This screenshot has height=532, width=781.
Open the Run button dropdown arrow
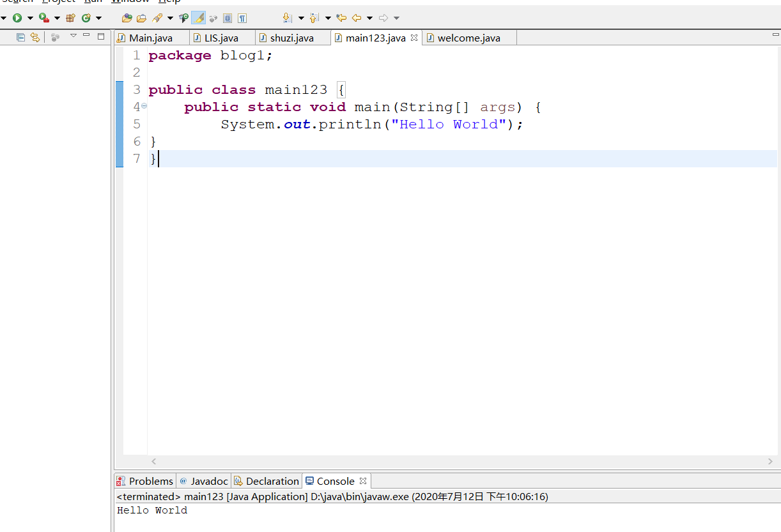point(29,18)
